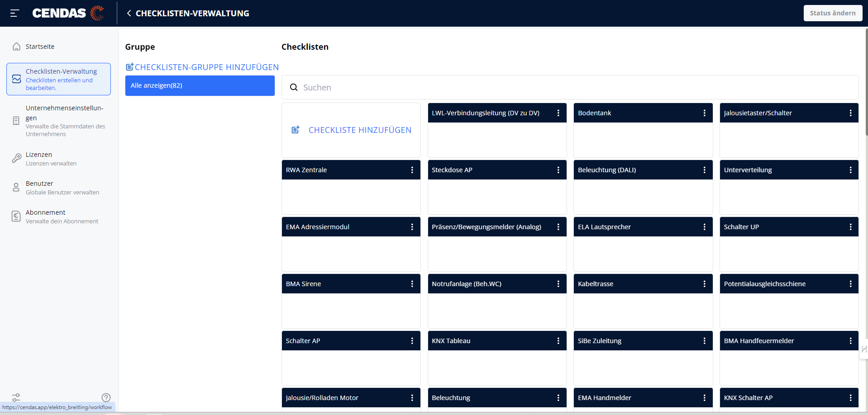
Task: Click Checkliste hinzufügen card
Action: point(351,130)
